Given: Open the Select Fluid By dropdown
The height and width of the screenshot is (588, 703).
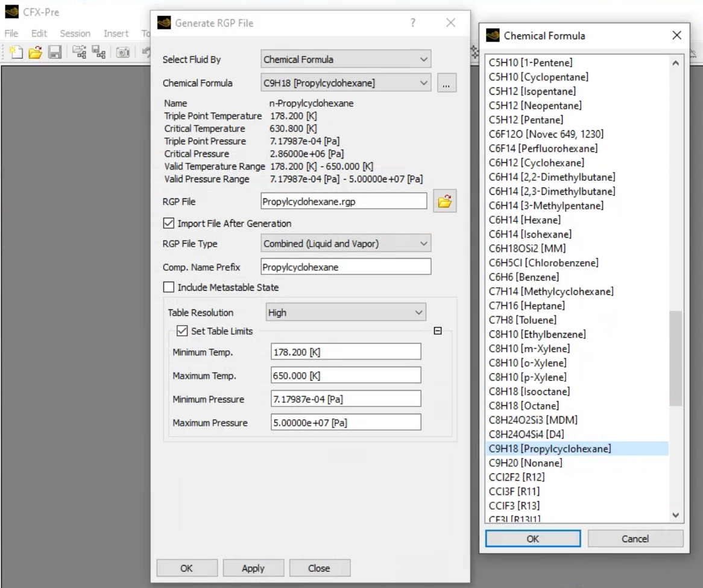Looking at the screenshot, I should (345, 59).
